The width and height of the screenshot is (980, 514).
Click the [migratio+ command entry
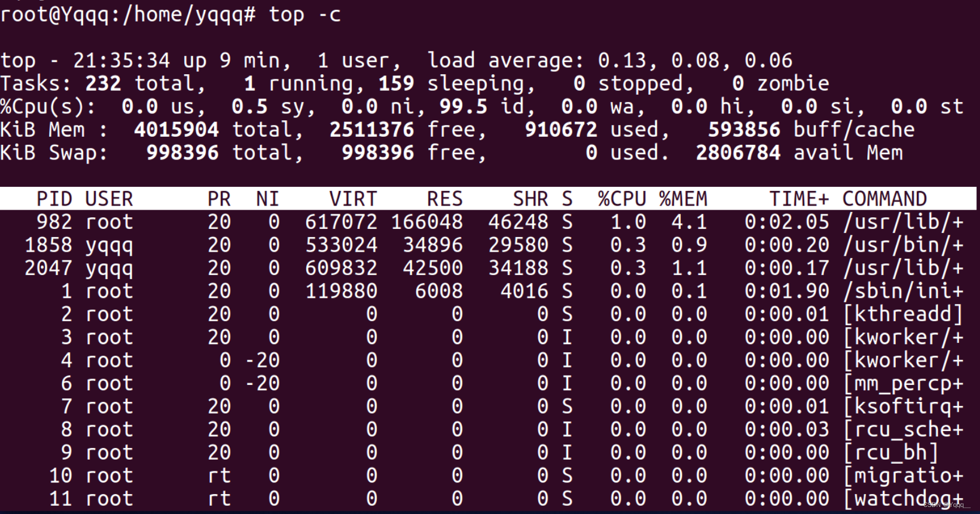click(903, 476)
